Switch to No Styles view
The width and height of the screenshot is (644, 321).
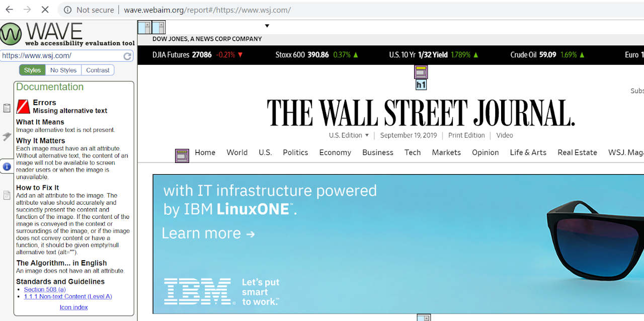tap(63, 70)
